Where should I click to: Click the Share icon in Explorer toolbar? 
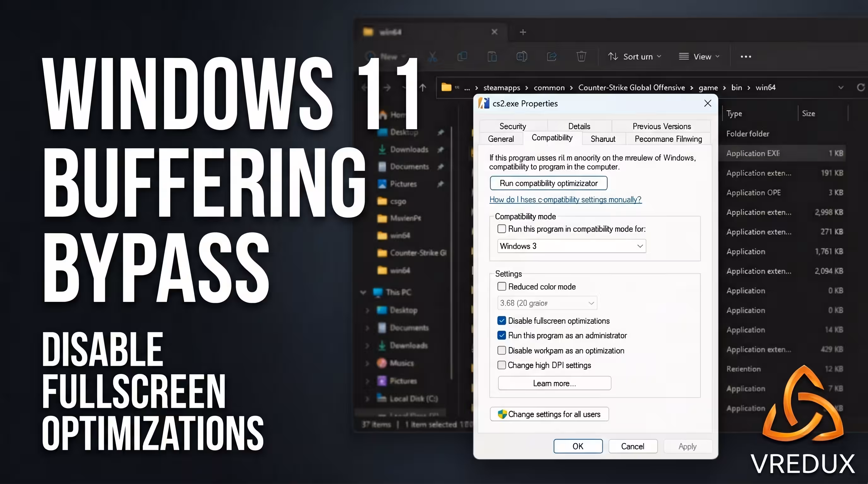[x=552, y=56]
